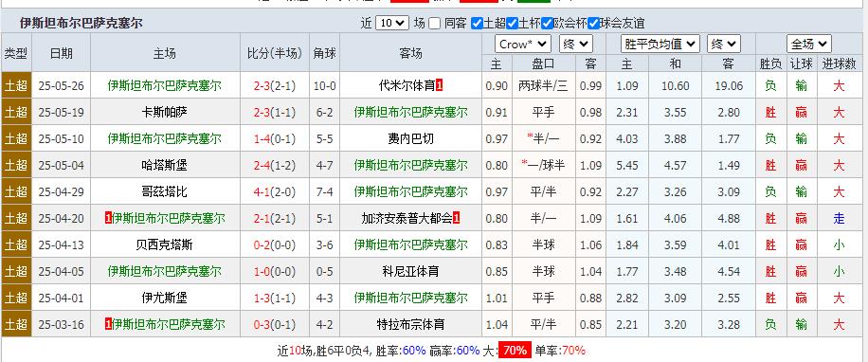Click the score 2-3(2-1) on 25-05-26
The image size is (868, 362).
click(x=275, y=86)
